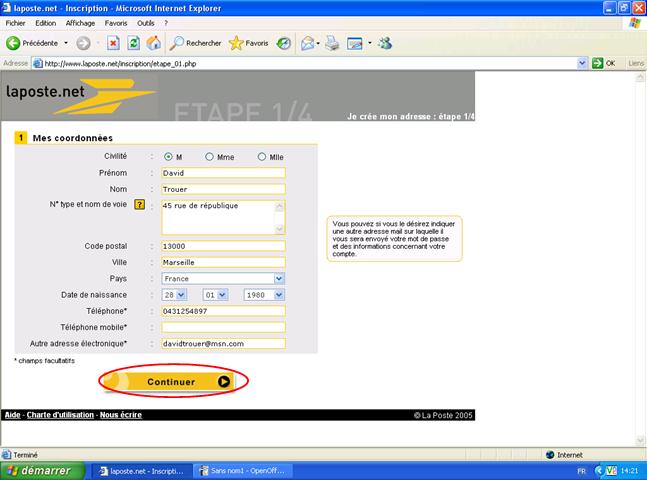Open the birth month dropdown showing 01
The image size is (647, 480).
click(x=215, y=295)
